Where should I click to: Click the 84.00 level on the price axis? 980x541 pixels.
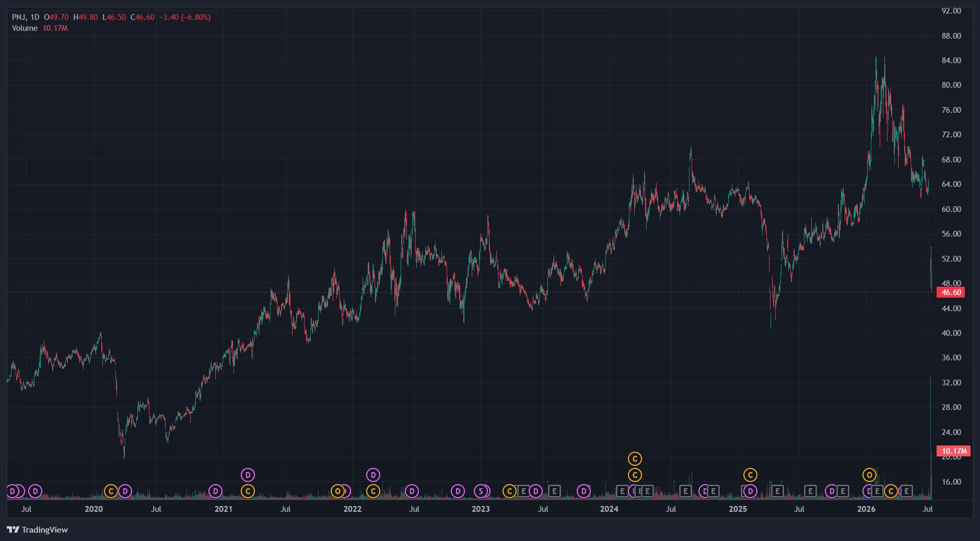click(951, 61)
